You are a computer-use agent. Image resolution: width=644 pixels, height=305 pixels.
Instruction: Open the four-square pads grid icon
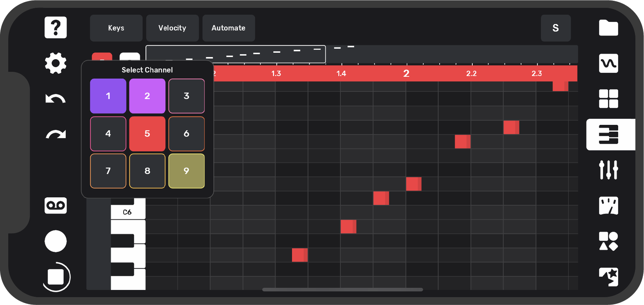pyautogui.click(x=608, y=99)
